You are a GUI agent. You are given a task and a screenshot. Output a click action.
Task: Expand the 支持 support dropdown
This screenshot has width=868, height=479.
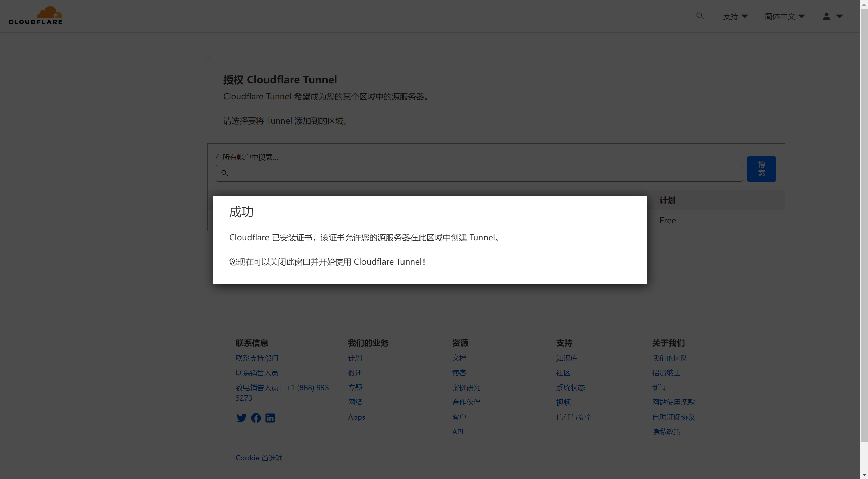pos(735,16)
